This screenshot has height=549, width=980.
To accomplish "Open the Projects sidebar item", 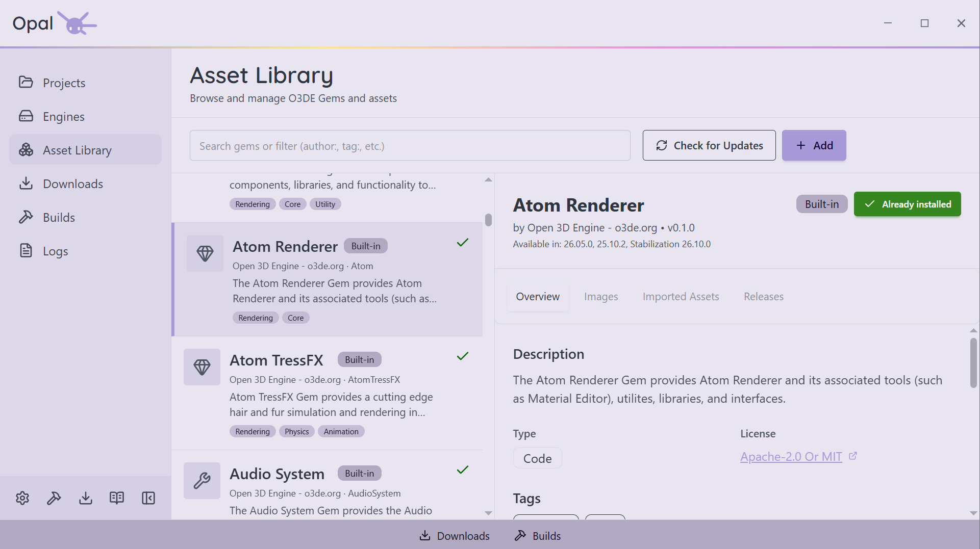I will [85, 83].
